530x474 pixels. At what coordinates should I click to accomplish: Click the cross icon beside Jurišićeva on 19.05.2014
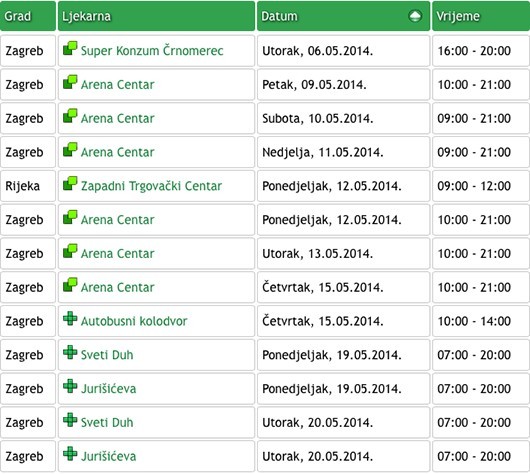click(70, 386)
